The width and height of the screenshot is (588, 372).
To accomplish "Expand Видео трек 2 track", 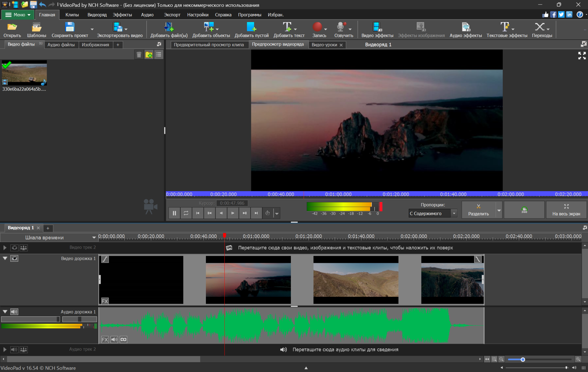I will 5,248.
